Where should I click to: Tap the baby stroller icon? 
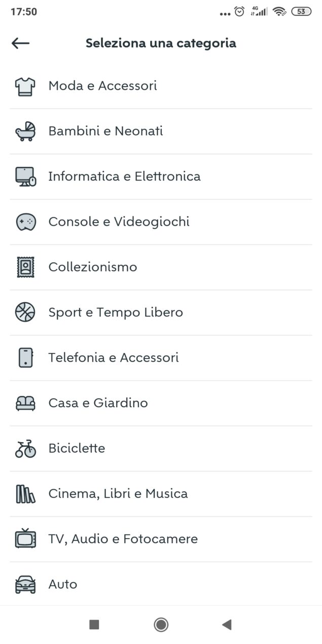click(x=25, y=131)
